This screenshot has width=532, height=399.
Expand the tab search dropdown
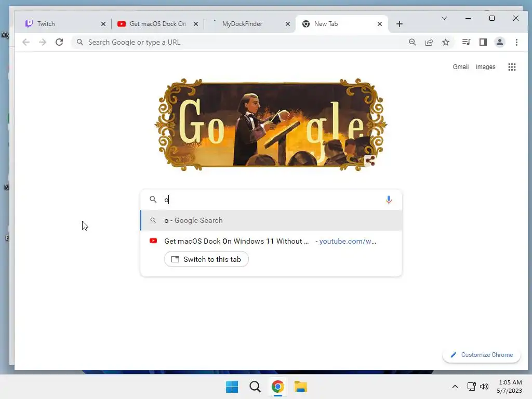coord(444,18)
